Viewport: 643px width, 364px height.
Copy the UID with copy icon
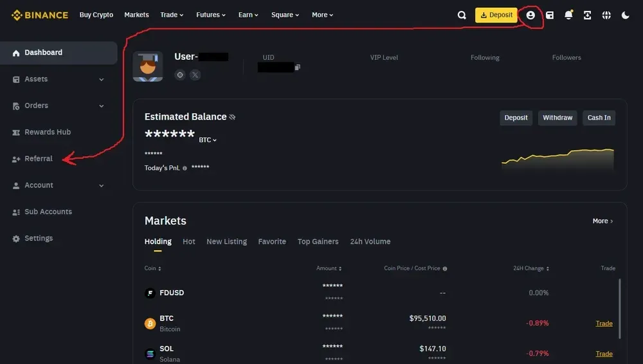click(298, 67)
